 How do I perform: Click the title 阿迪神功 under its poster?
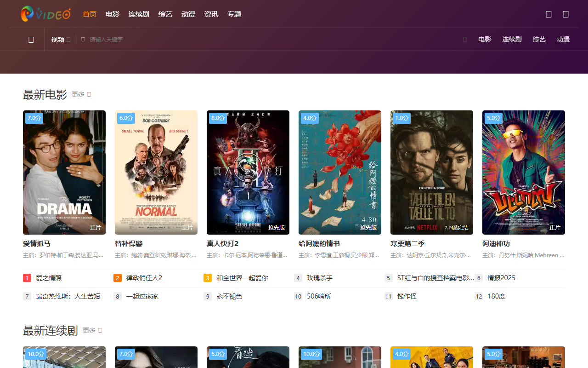point(496,243)
